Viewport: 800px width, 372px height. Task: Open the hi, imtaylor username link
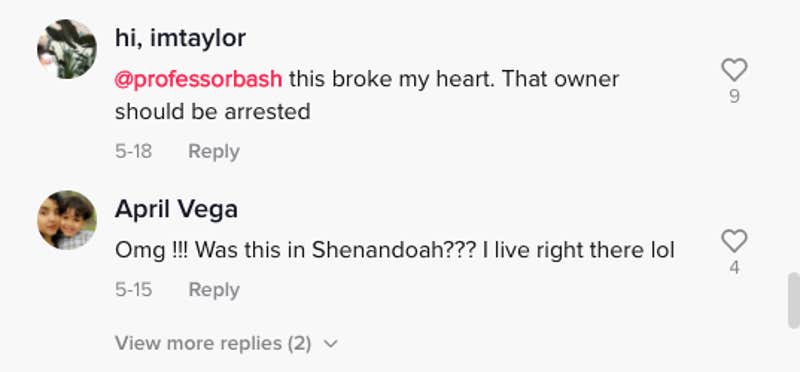[180, 38]
